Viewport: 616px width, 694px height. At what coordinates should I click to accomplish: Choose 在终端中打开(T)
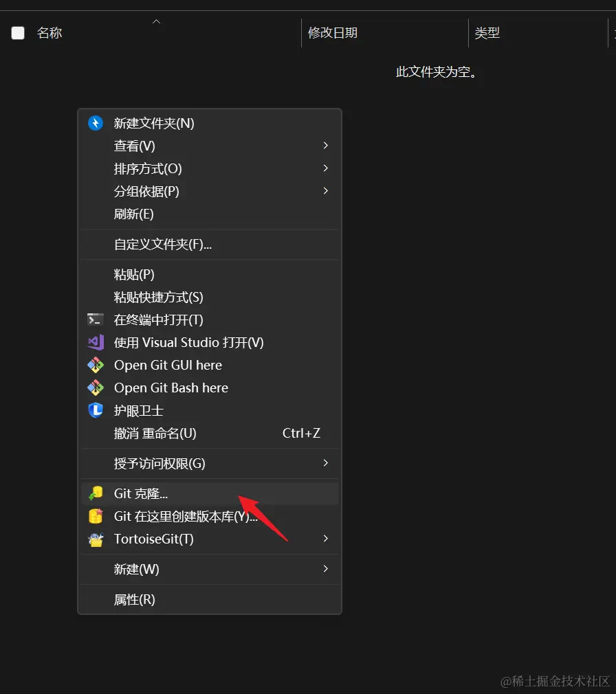(210, 320)
